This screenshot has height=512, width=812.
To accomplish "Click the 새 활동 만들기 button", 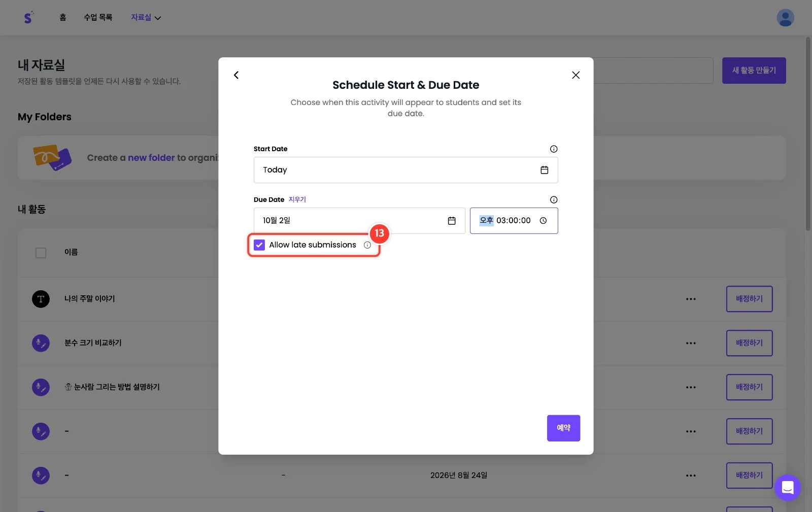I will click(754, 71).
